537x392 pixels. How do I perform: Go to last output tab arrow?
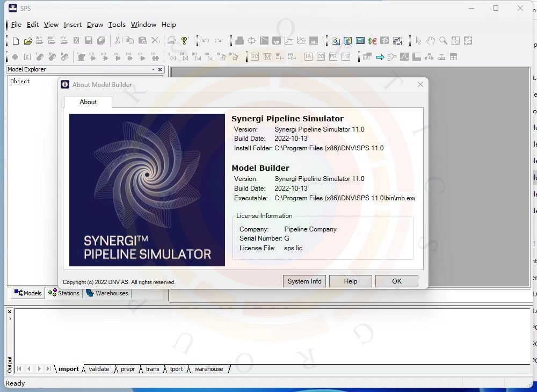[x=49, y=369]
